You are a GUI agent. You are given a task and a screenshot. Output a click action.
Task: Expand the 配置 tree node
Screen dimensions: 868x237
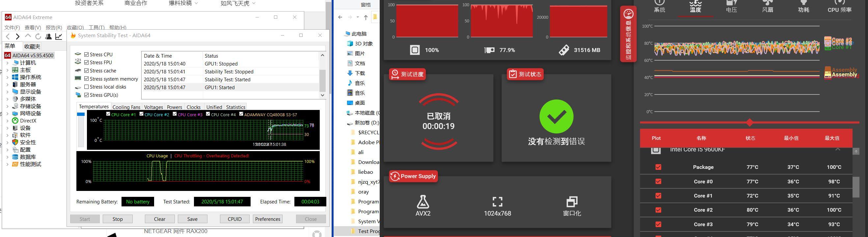tap(8, 149)
